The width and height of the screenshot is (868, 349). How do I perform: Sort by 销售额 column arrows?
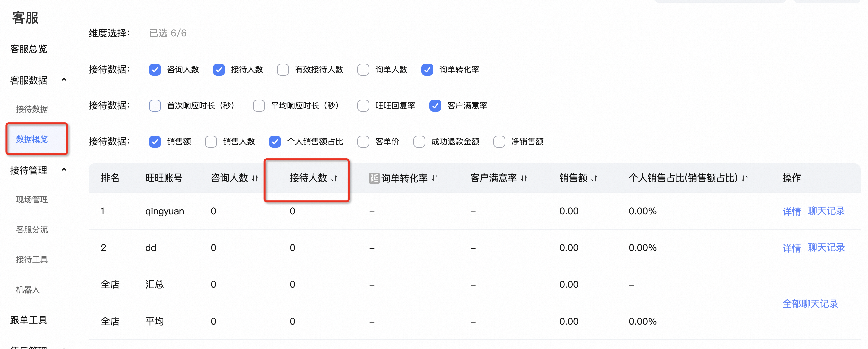594,178
